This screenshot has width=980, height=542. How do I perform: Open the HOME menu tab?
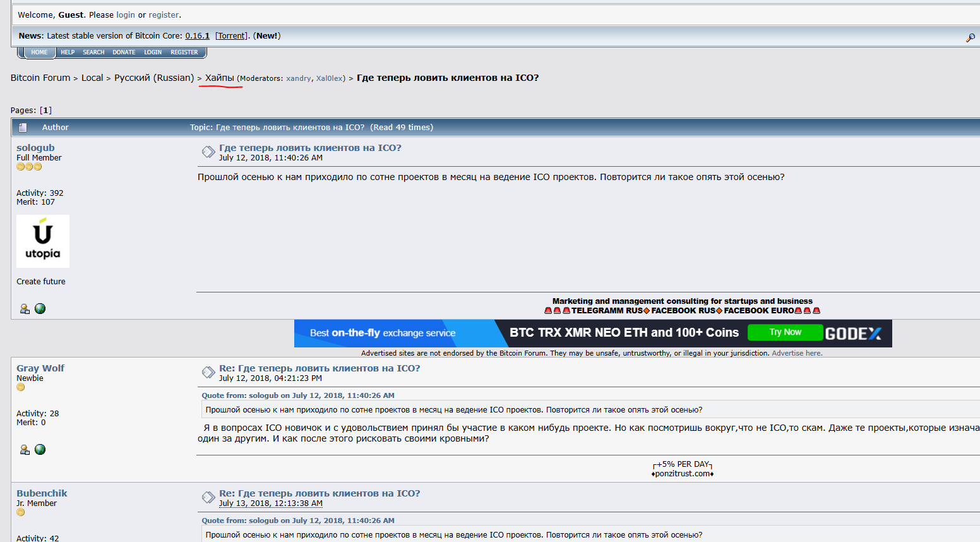coord(39,52)
